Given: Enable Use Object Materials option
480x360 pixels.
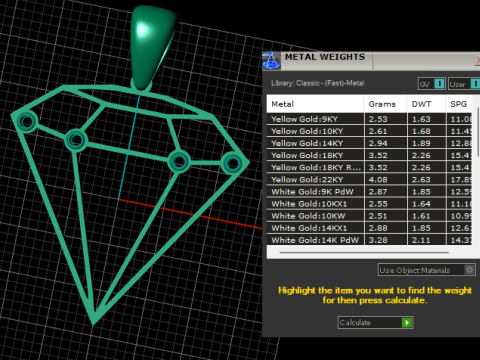Looking at the screenshot, I should (x=469, y=269).
